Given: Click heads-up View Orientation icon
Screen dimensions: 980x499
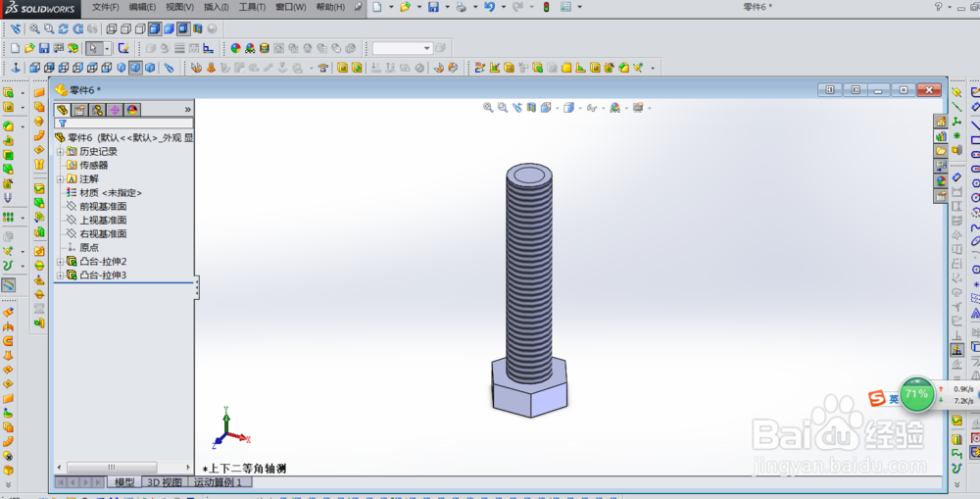Looking at the screenshot, I should coord(546,108).
